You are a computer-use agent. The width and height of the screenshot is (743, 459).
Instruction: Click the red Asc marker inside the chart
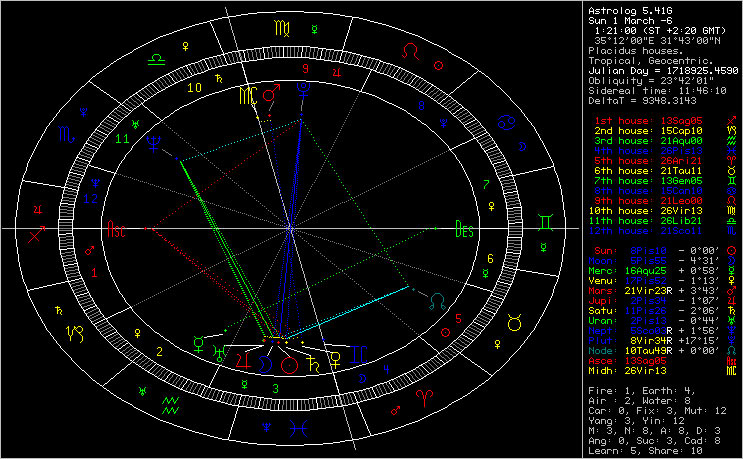[x=119, y=228]
